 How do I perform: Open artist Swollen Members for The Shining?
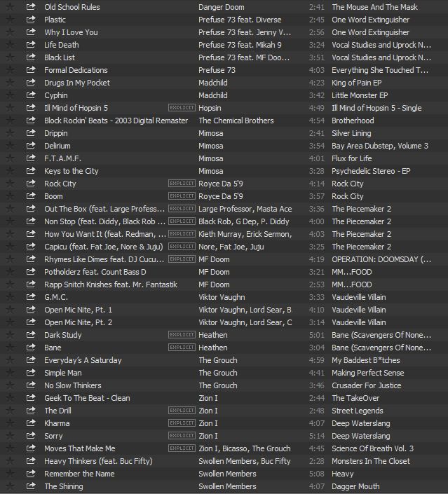click(227, 486)
